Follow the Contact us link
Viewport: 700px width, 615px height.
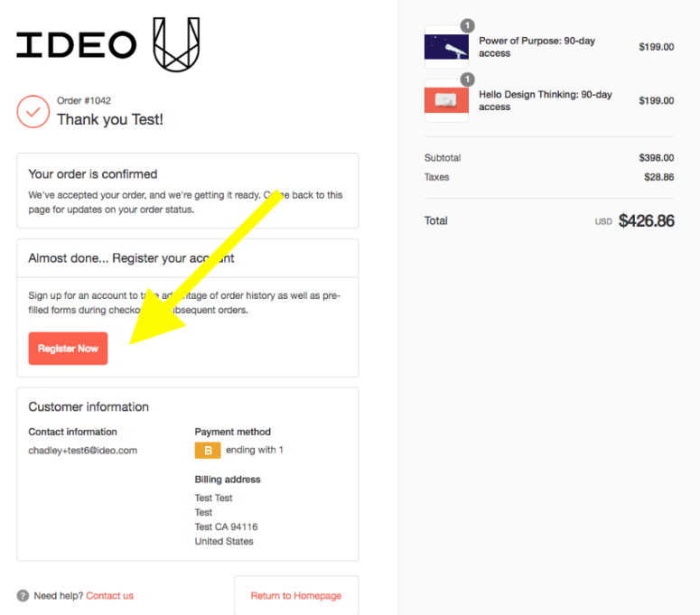[109, 596]
